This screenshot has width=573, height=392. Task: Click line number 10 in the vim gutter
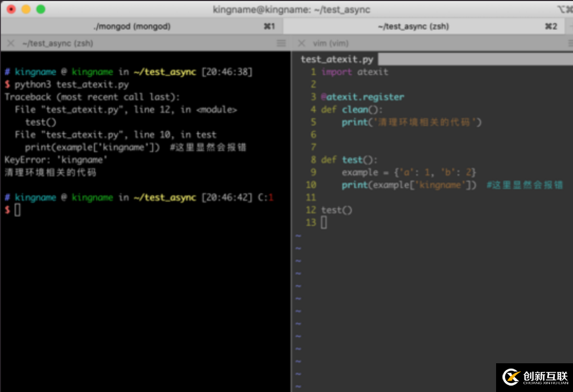tap(311, 185)
